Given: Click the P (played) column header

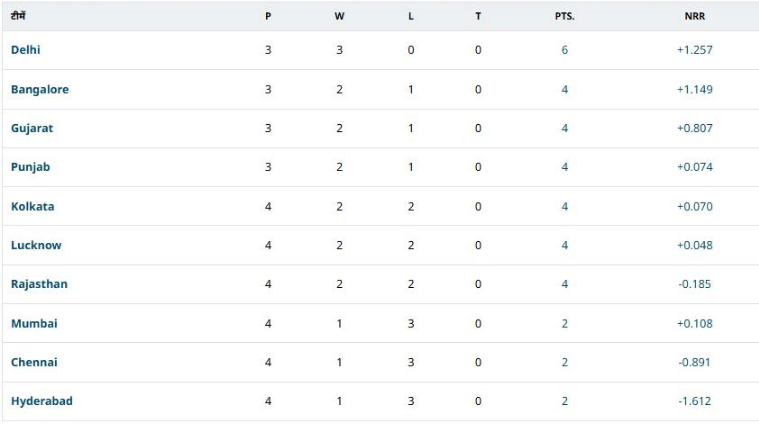Looking at the screenshot, I should pyautogui.click(x=268, y=16).
